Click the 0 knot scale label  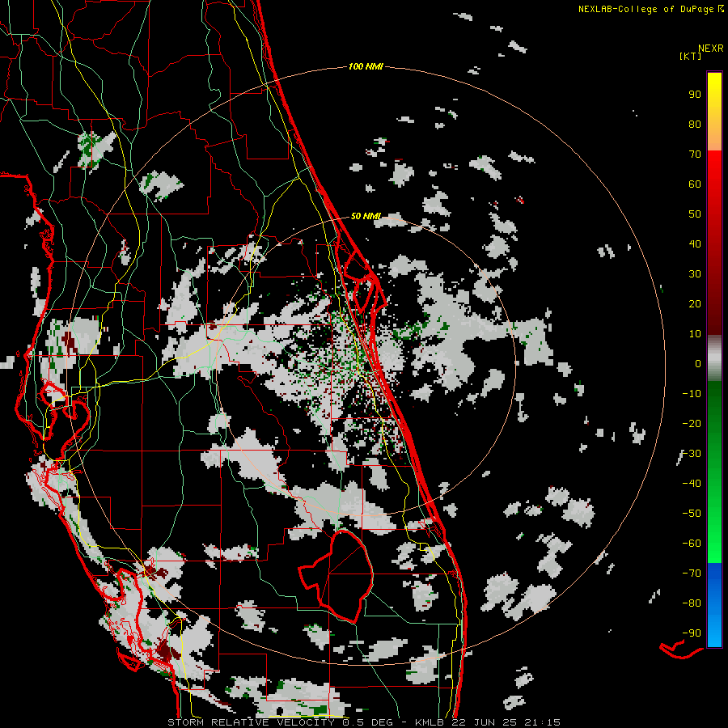point(698,364)
